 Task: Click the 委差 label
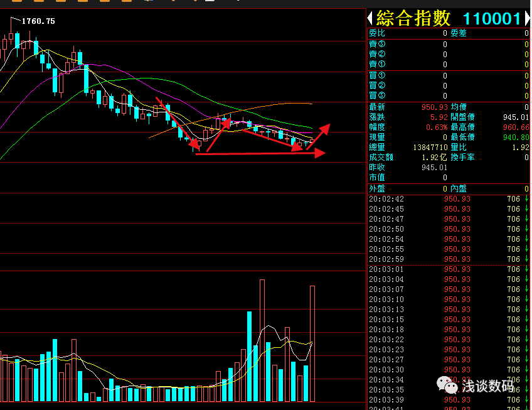459,33
